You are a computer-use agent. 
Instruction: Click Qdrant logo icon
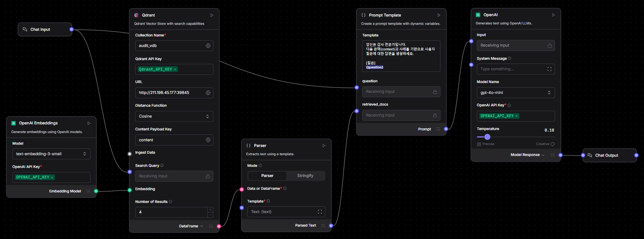pyautogui.click(x=137, y=15)
